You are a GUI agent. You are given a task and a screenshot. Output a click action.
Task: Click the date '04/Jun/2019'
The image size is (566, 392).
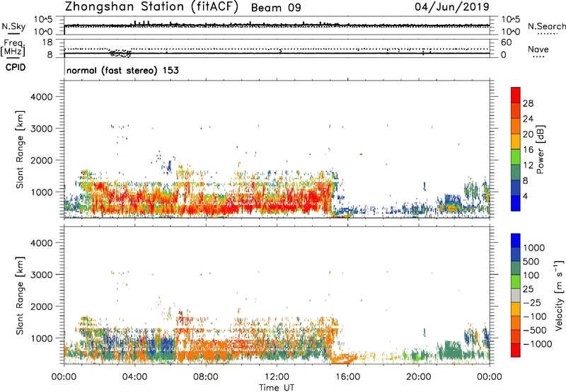452,6
